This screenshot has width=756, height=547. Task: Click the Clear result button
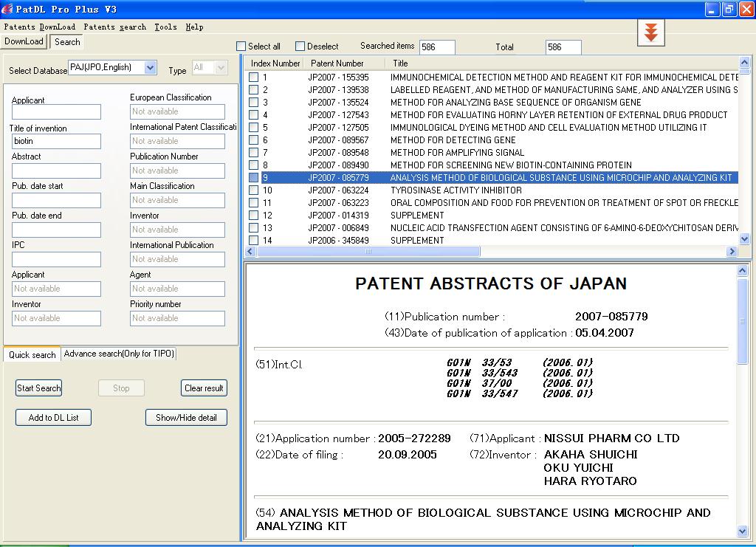pyautogui.click(x=203, y=388)
